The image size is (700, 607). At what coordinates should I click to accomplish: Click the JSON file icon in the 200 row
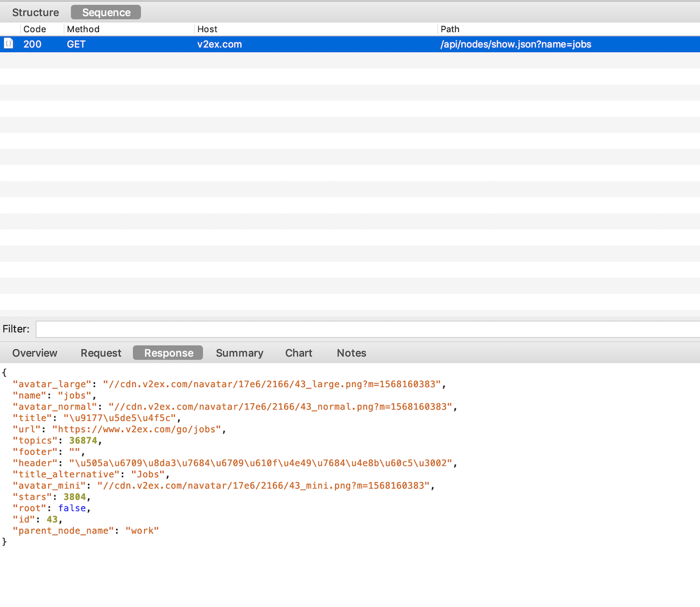pyautogui.click(x=9, y=44)
